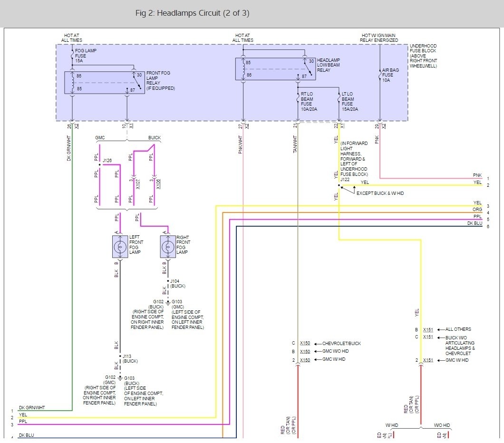Open the X150 link for GMC W/O HID
This screenshot has width=504, height=443.
pyautogui.click(x=305, y=351)
